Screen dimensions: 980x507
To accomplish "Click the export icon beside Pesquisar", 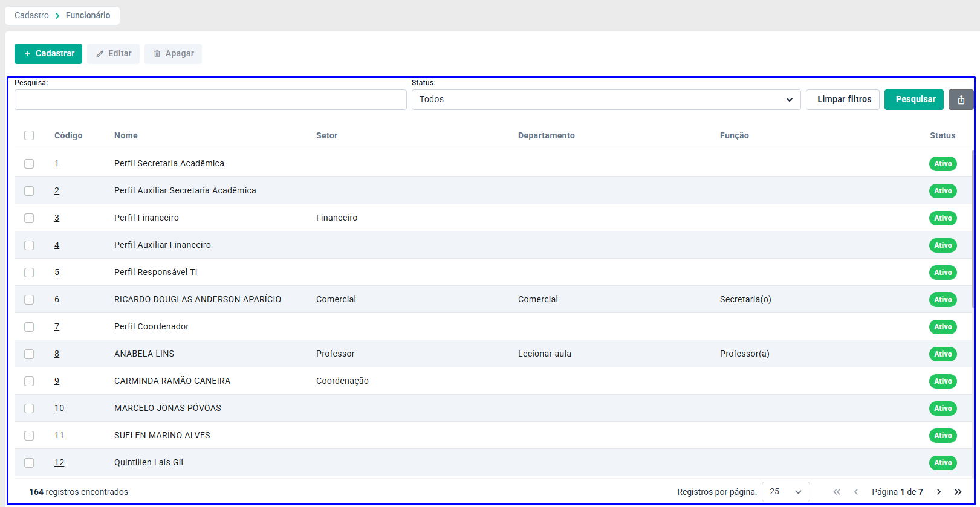I will click(961, 100).
